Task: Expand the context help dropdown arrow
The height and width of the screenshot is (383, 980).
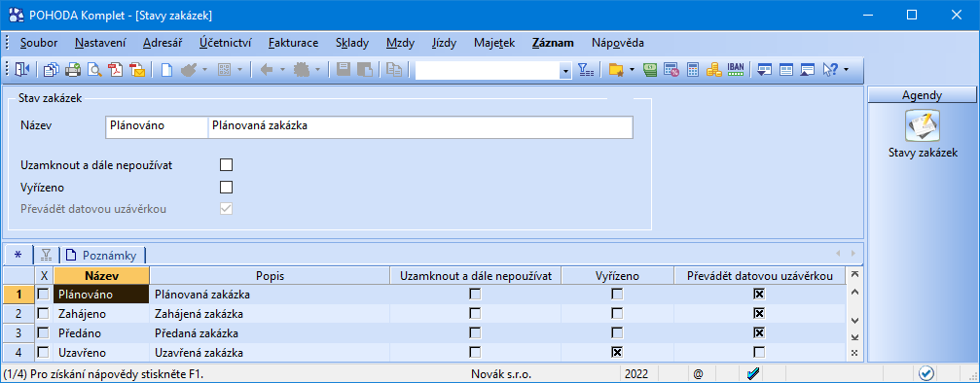Action: pyautogui.click(x=846, y=70)
